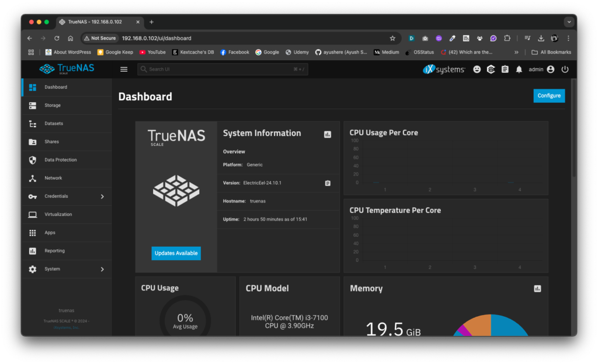Click the Updates Available button
Image resolution: width=598 pixels, height=364 pixels.
176,253
